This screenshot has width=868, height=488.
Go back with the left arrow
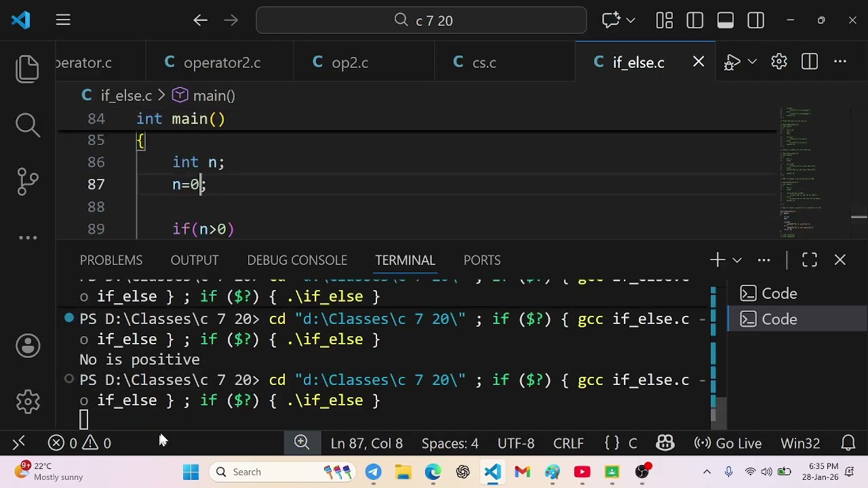(x=200, y=20)
